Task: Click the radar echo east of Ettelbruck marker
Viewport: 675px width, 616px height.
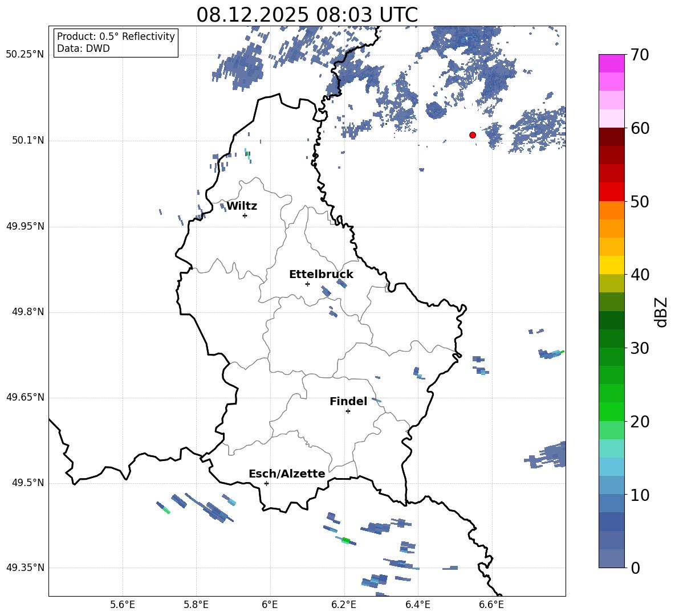Action: tap(342, 283)
